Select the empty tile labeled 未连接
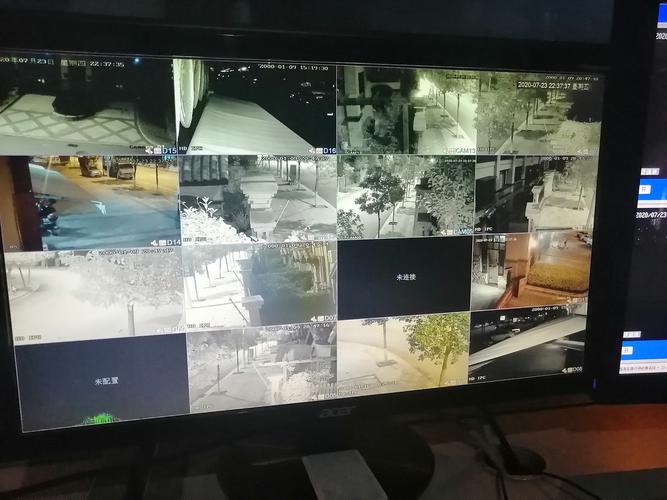Viewport: 667px width, 500px height. coord(405,277)
